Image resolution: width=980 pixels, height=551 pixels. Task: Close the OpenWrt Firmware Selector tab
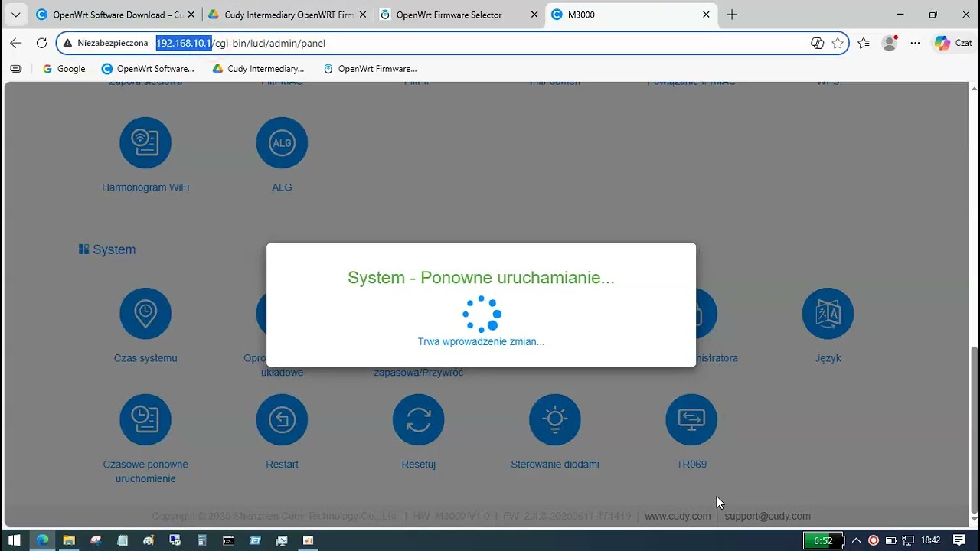(x=534, y=15)
